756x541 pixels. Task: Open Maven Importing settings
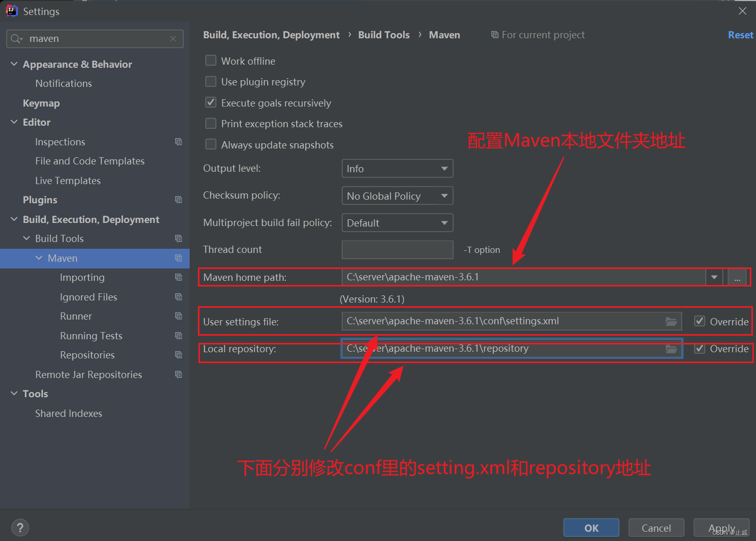(x=82, y=277)
